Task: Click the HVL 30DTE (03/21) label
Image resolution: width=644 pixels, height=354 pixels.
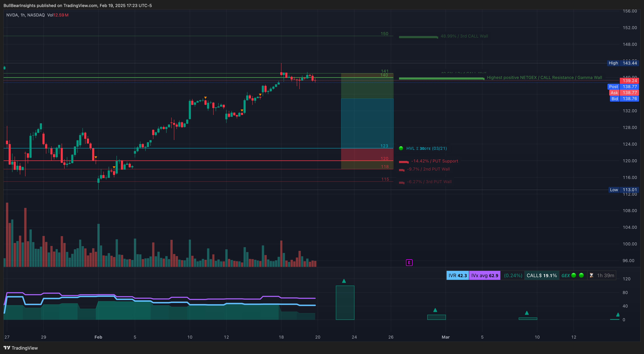Action: pyautogui.click(x=427, y=148)
